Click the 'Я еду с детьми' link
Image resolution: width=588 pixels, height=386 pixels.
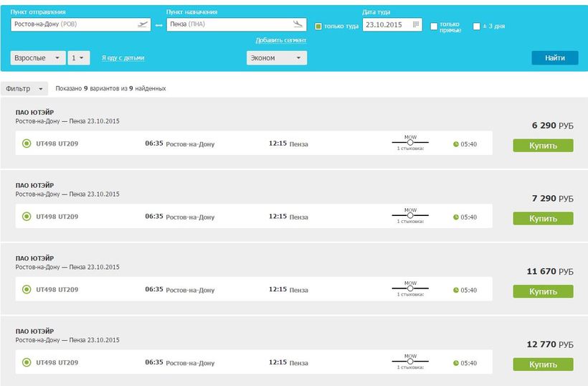point(123,58)
